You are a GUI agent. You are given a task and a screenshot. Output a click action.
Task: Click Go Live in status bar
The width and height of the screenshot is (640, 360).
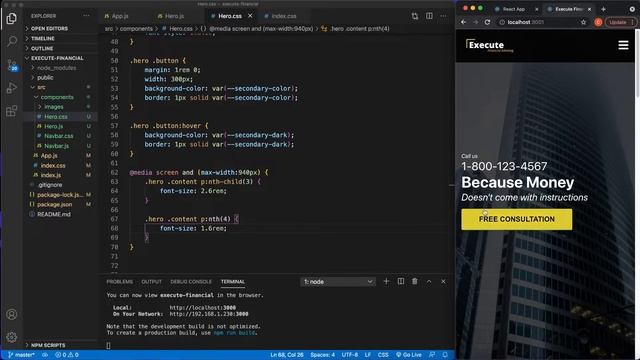(409, 355)
